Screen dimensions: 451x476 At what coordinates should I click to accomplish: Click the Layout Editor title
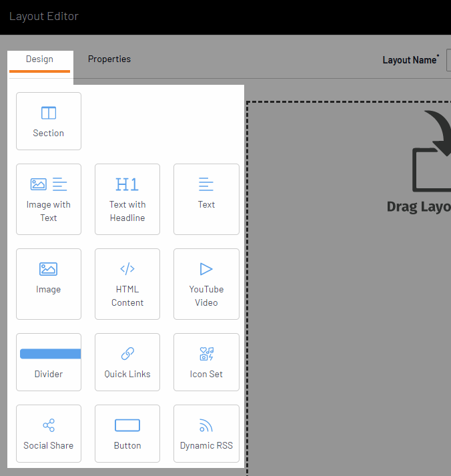pos(44,16)
